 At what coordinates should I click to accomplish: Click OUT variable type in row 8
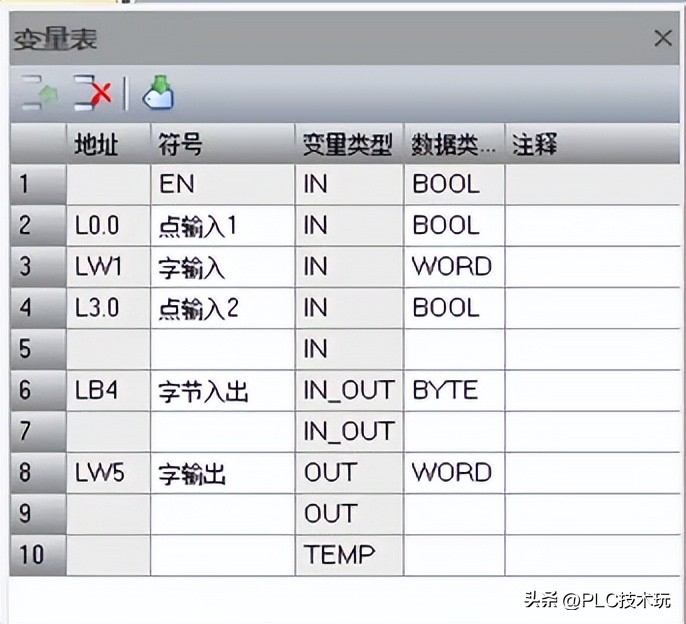click(x=349, y=472)
